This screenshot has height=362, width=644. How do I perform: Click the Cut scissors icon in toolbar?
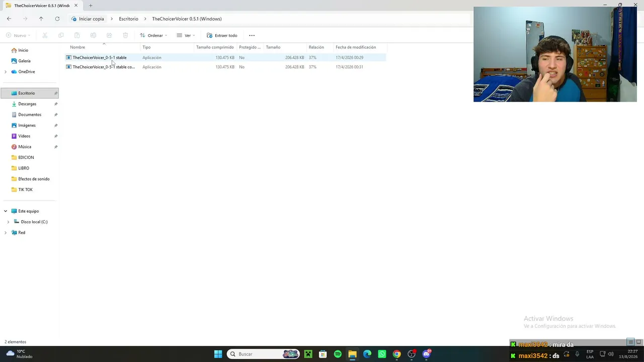[45, 35]
